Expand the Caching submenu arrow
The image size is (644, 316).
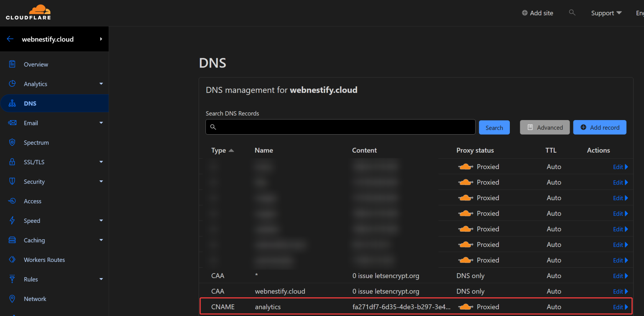[x=101, y=240]
